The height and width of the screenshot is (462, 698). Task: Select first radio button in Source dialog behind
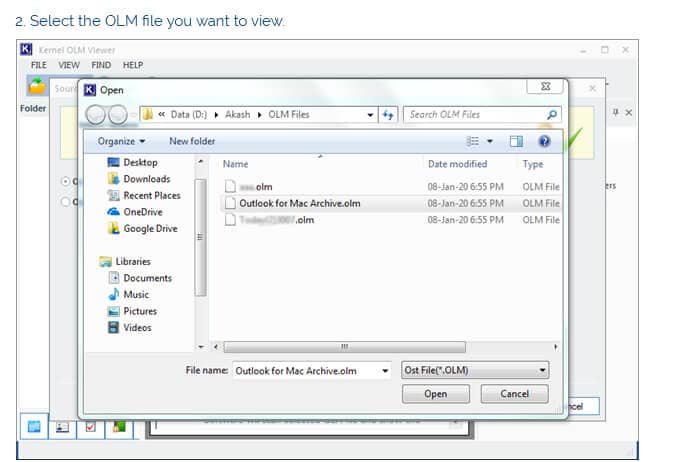point(65,181)
